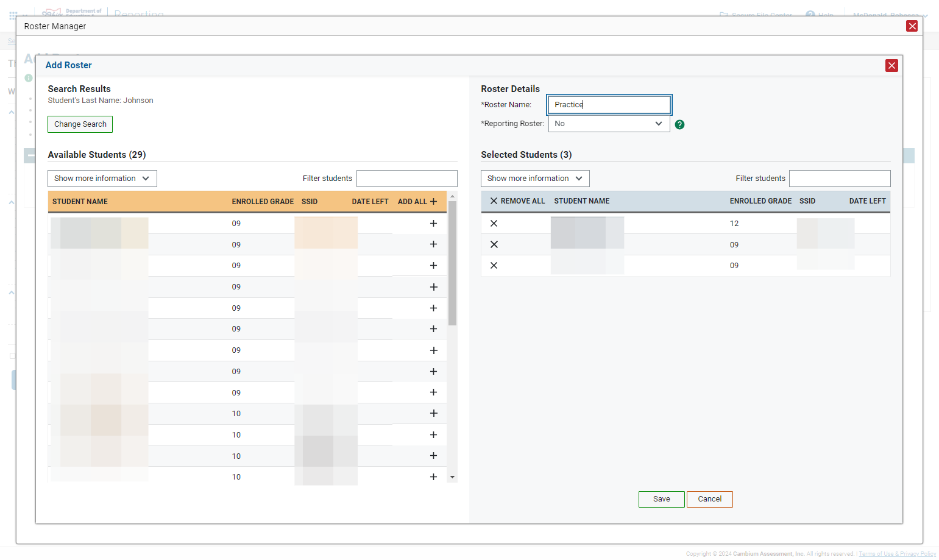Viewport: 939px width, 560px height.
Task: Click the available students scrollbar down arrow
Action: coord(452,477)
